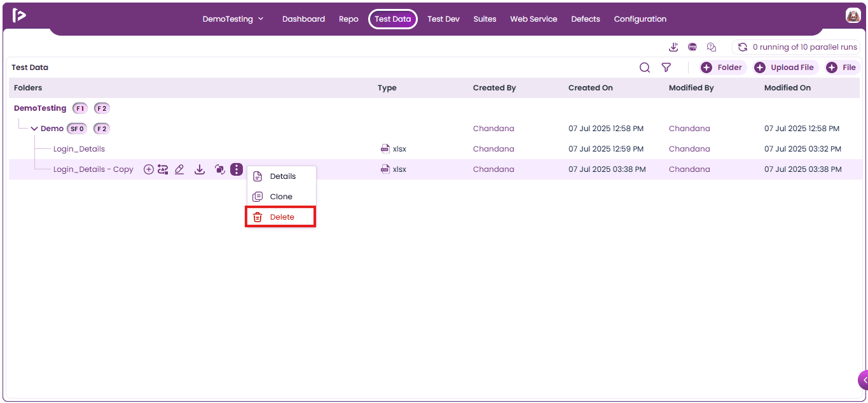Click the Upload File button
This screenshot has width=868, height=403.
click(786, 67)
